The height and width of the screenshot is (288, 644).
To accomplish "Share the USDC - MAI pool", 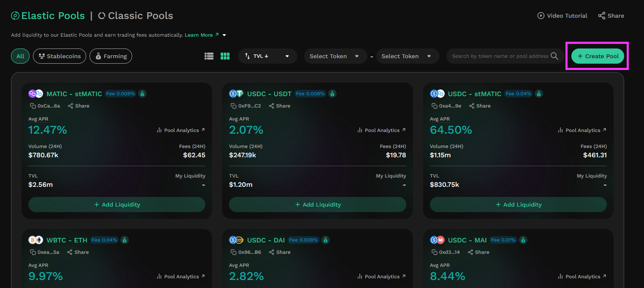I will point(479,252).
